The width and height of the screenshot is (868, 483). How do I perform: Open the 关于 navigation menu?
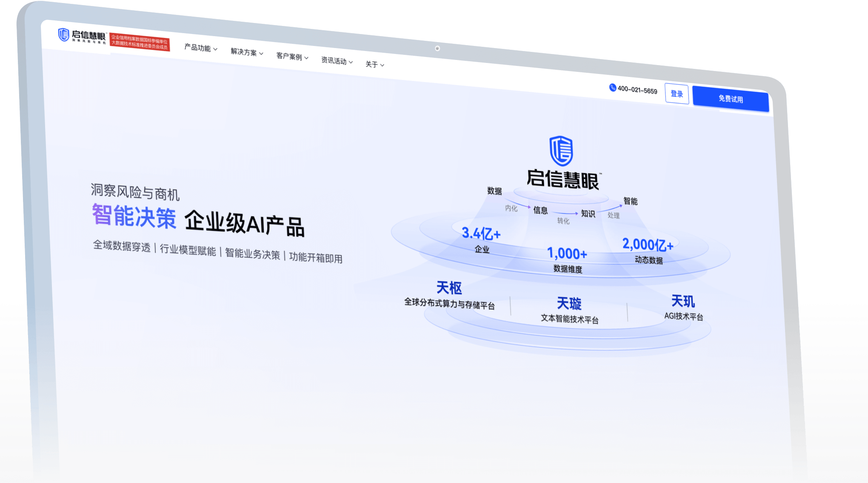374,65
